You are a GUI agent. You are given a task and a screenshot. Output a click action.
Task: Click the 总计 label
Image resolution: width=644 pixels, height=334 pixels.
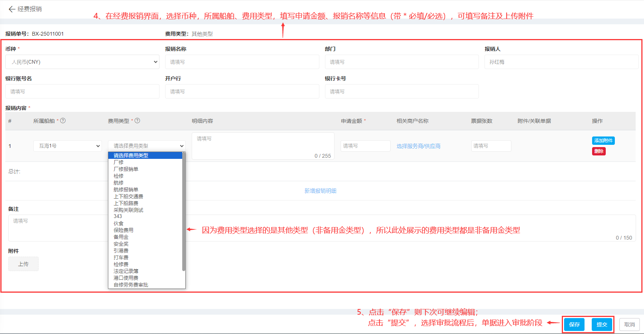click(14, 171)
